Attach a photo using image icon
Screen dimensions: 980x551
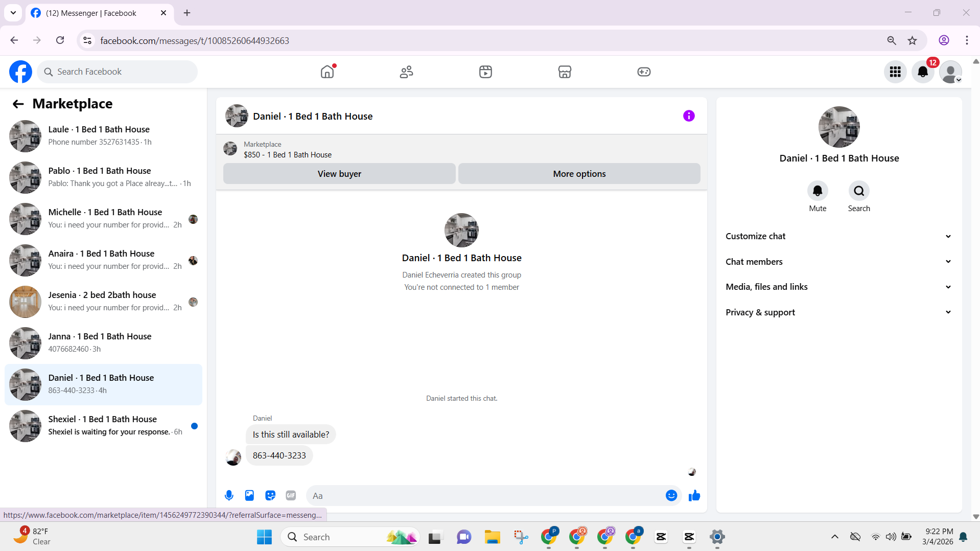pyautogui.click(x=249, y=495)
